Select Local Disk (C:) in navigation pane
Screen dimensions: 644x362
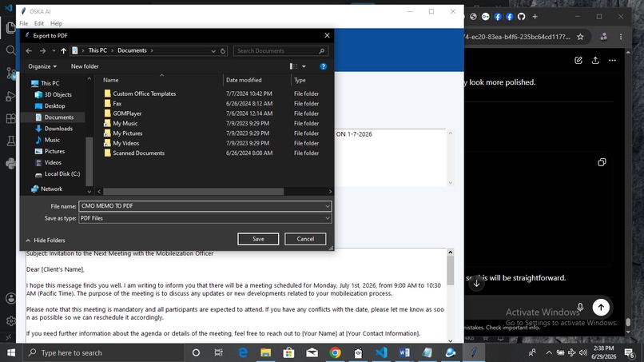click(62, 174)
